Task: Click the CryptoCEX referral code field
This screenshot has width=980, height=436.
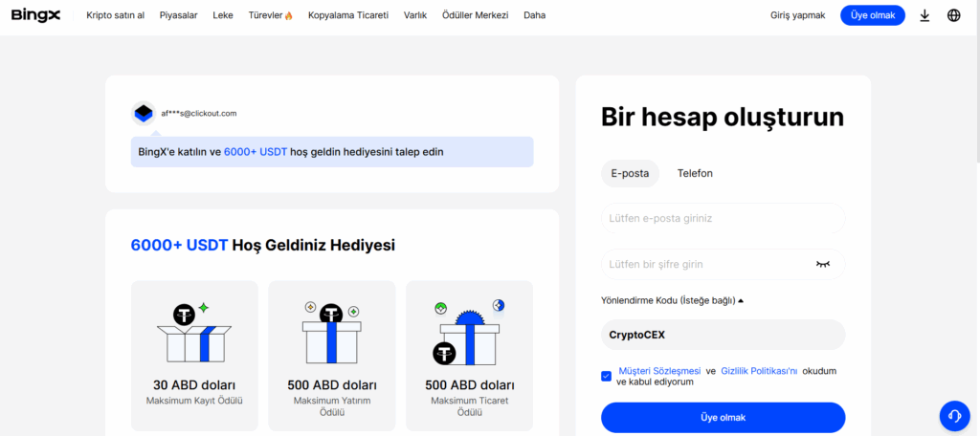Action: pos(724,335)
